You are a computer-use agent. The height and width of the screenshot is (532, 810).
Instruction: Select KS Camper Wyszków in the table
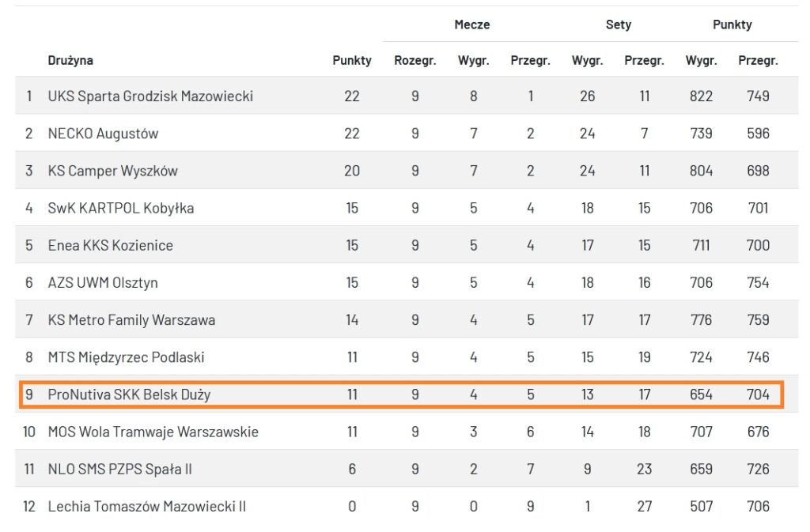(113, 171)
